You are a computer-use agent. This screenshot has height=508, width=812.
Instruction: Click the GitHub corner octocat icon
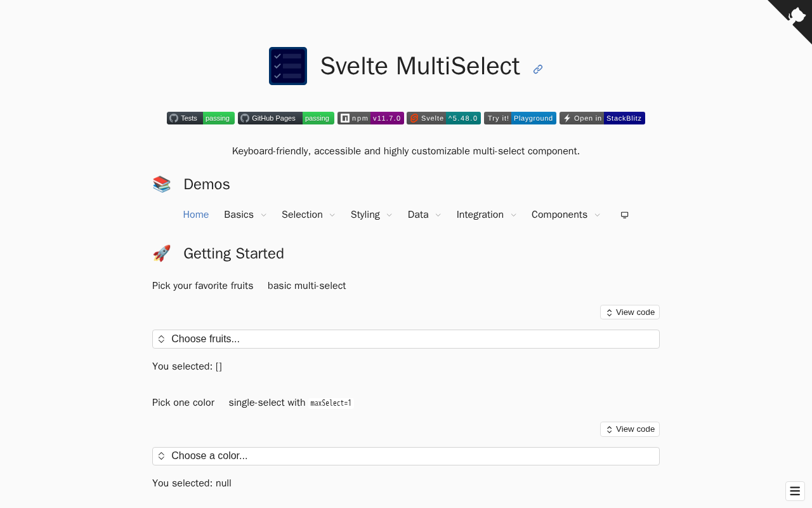(796, 15)
